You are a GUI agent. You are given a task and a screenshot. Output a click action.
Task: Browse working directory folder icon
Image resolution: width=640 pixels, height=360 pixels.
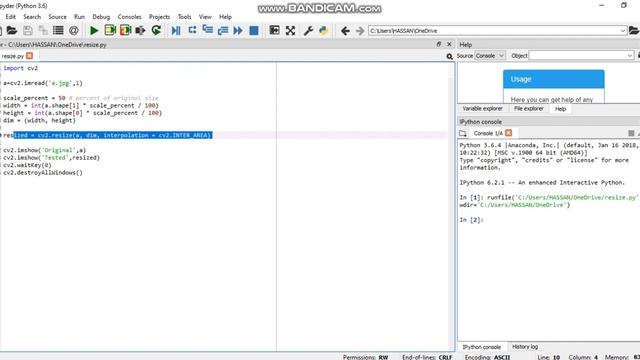(634, 31)
